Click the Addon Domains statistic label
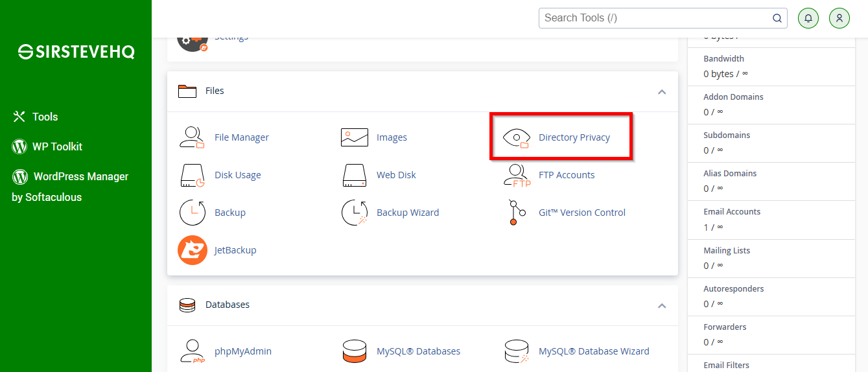This screenshot has height=372, width=868. click(733, 97)
